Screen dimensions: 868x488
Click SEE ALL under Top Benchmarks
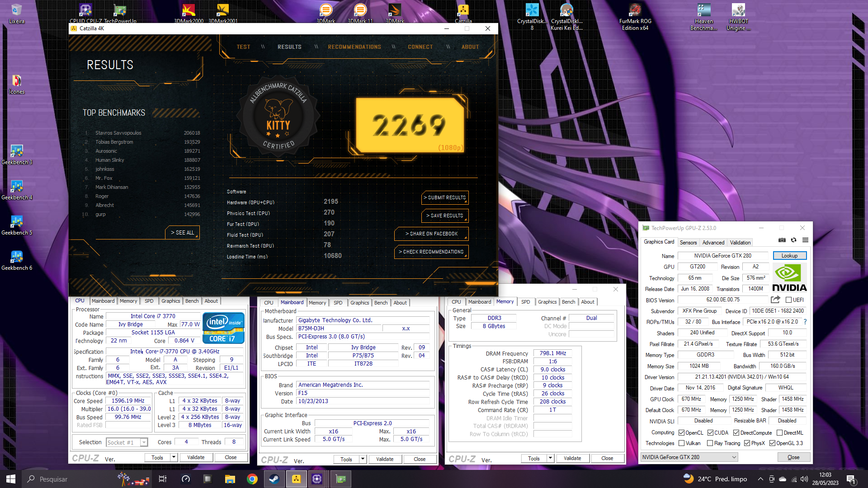coord(182,233)
